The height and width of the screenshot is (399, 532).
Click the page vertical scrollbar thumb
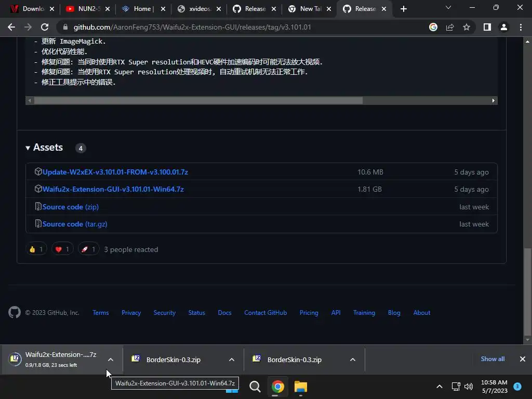527,292
